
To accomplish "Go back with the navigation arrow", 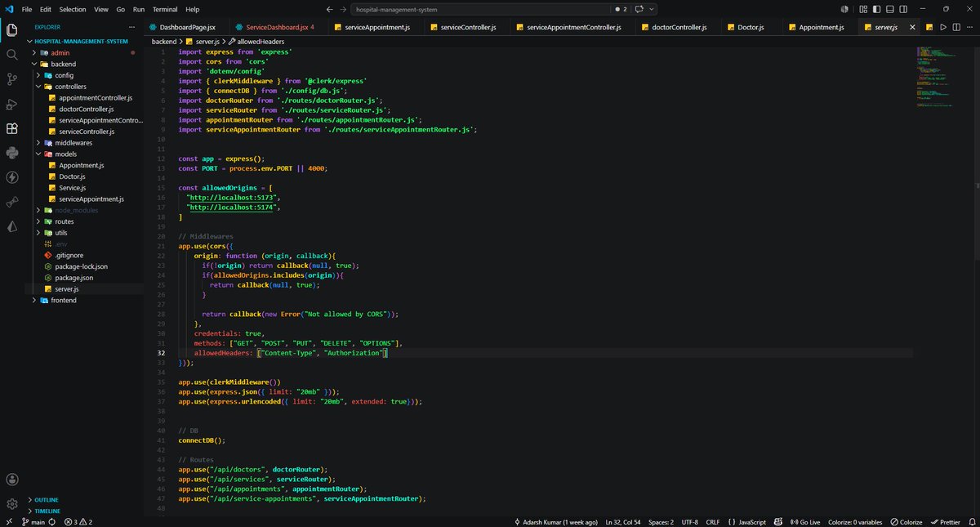I will coord(330,9).
